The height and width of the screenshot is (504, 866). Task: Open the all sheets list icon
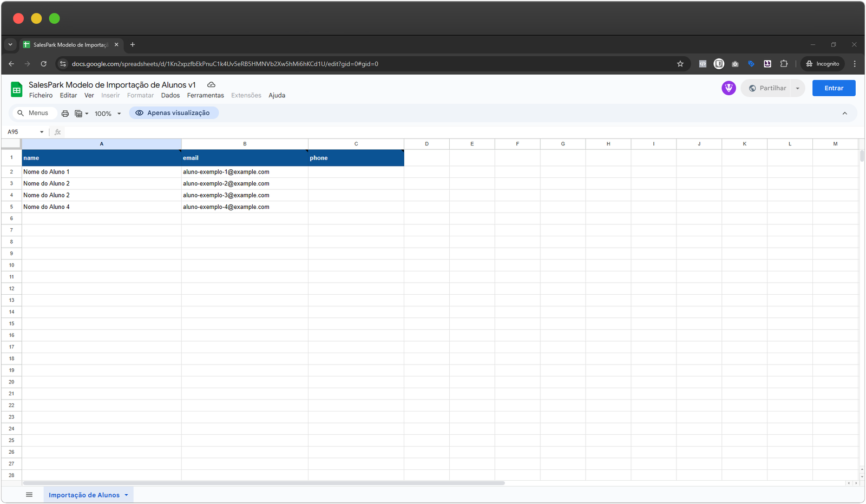(x=29, y=495)
